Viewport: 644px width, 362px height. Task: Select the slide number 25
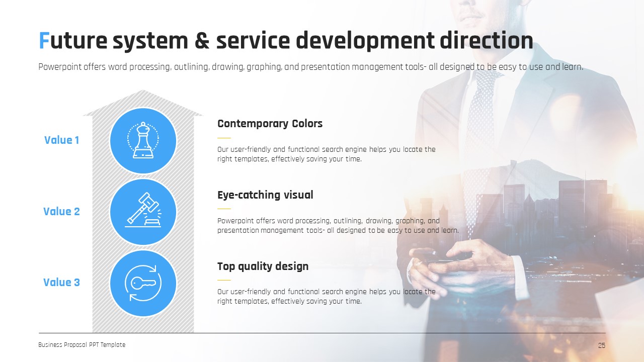[x=601, y=345]
